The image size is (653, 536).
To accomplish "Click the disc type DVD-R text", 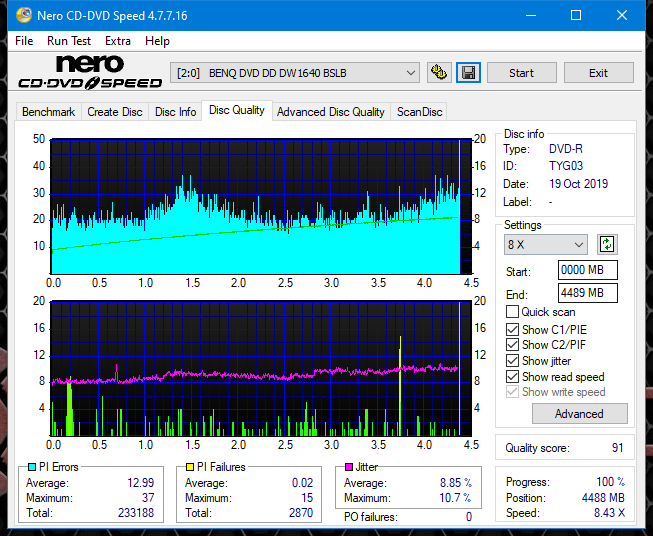I will pyautogui.click(x=566, y=149).
